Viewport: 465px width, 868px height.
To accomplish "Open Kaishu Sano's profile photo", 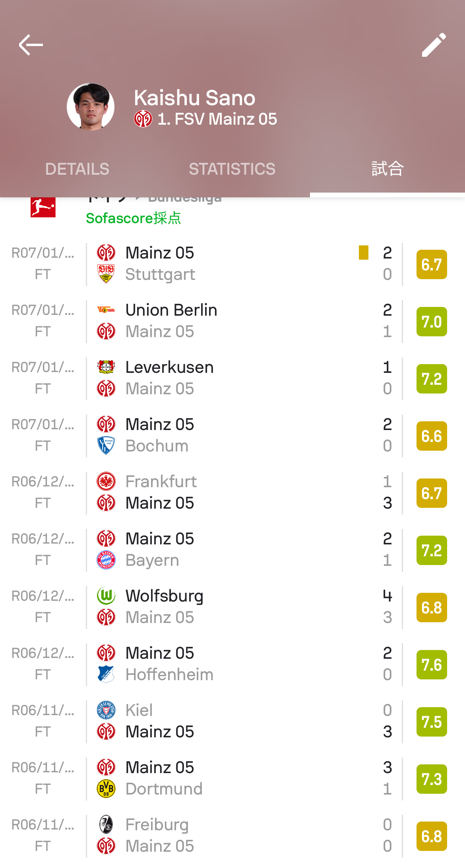I will [91, 106].
